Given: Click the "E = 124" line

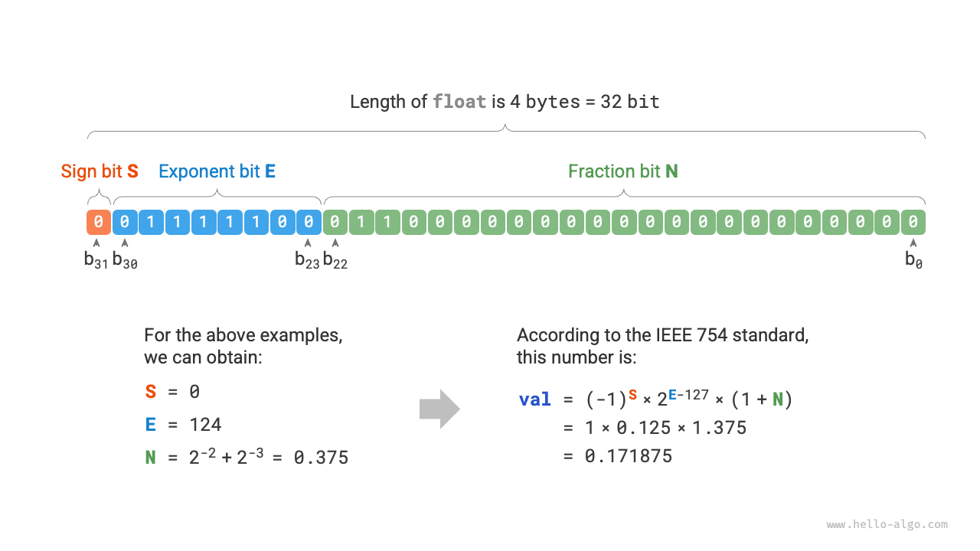Looking at the screenshot, I should [183, 425].
